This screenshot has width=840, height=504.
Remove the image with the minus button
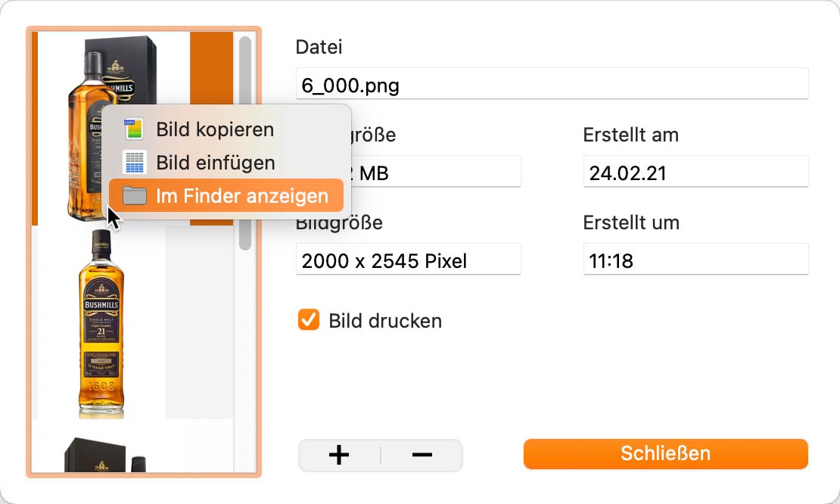(422, 456)
